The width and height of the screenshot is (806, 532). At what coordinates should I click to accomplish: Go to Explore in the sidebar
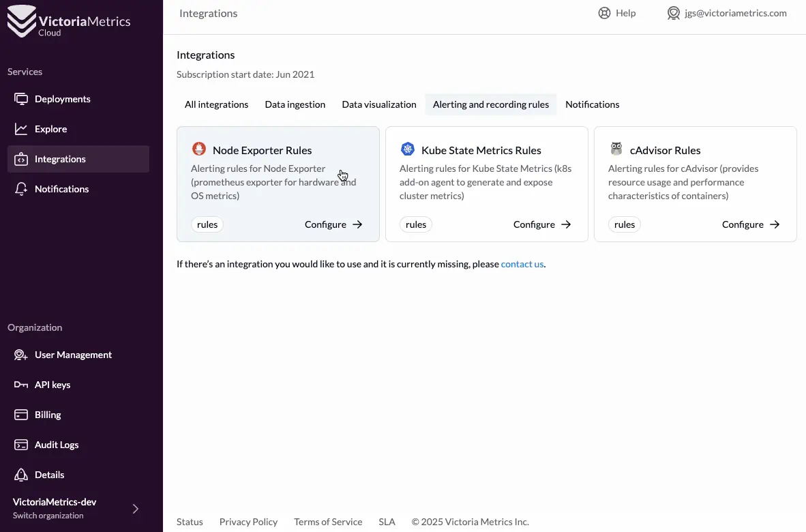(x=78, y=129)
